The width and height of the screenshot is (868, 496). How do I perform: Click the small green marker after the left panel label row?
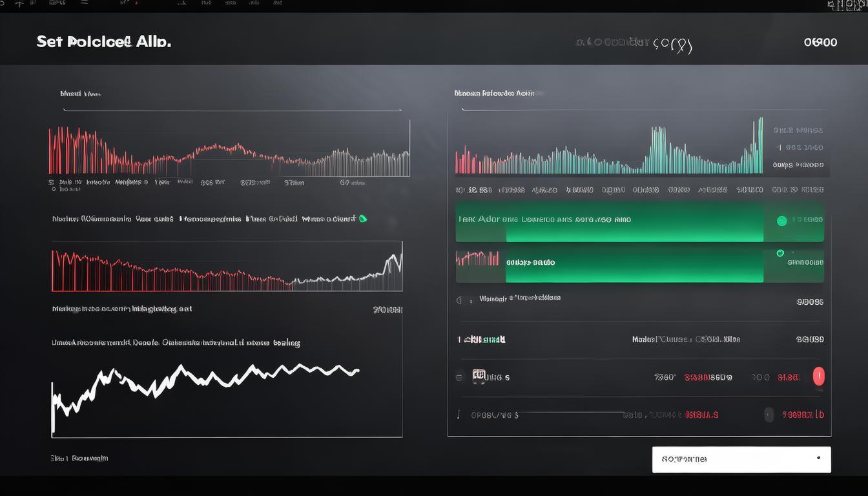pos(362,218)
